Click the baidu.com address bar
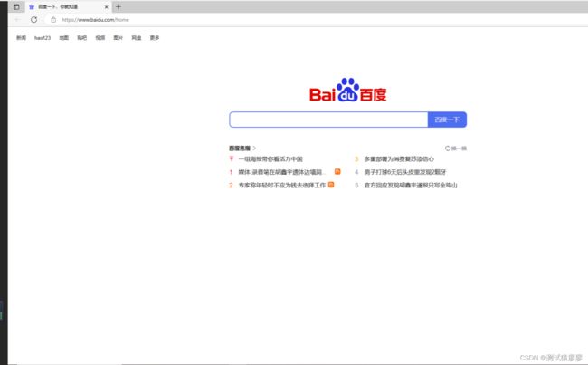This screenshot has height=365, width=588. [x=95, y=20]
